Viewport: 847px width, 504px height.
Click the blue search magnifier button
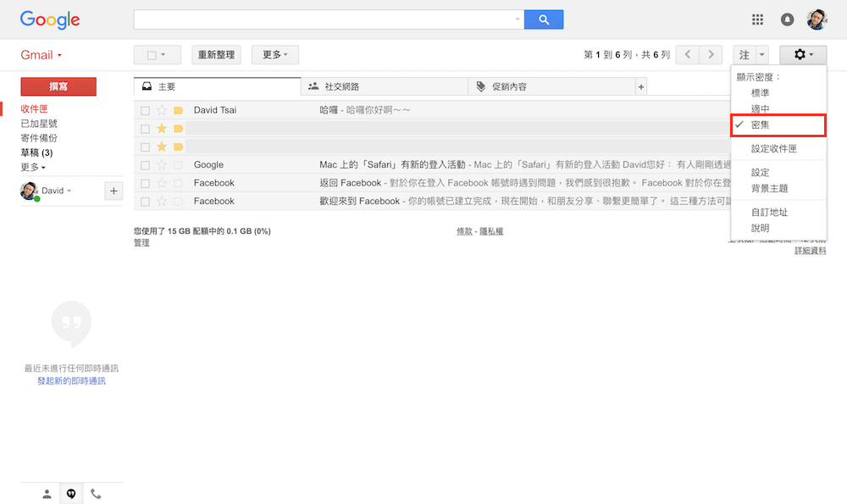(x=543, y=19)
